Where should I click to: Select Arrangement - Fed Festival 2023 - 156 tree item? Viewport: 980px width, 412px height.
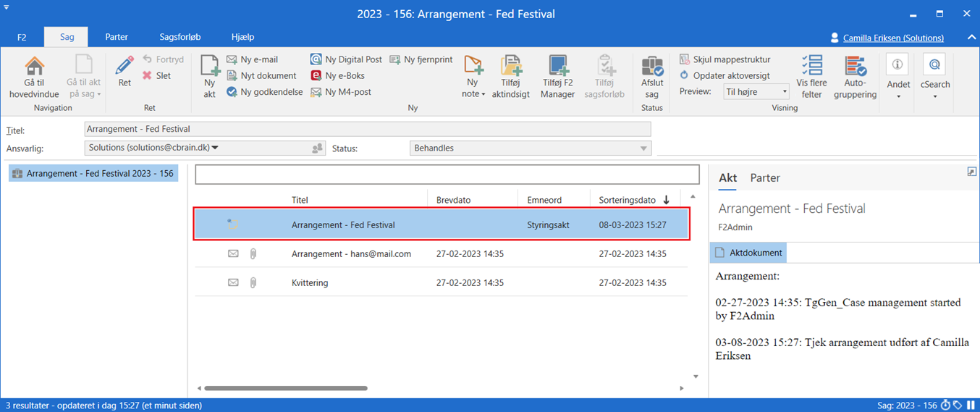point(93,174)
